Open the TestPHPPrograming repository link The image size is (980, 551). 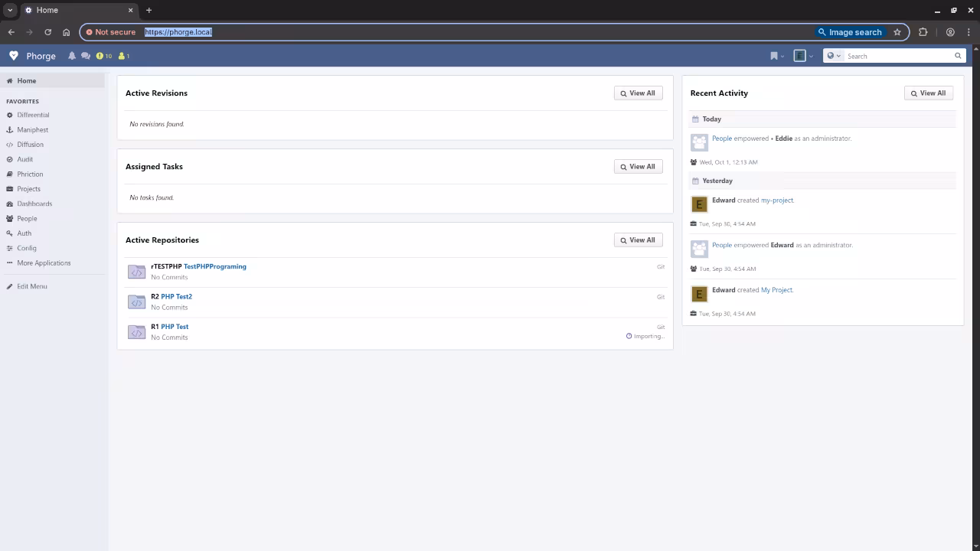click(x=214, y=266)
